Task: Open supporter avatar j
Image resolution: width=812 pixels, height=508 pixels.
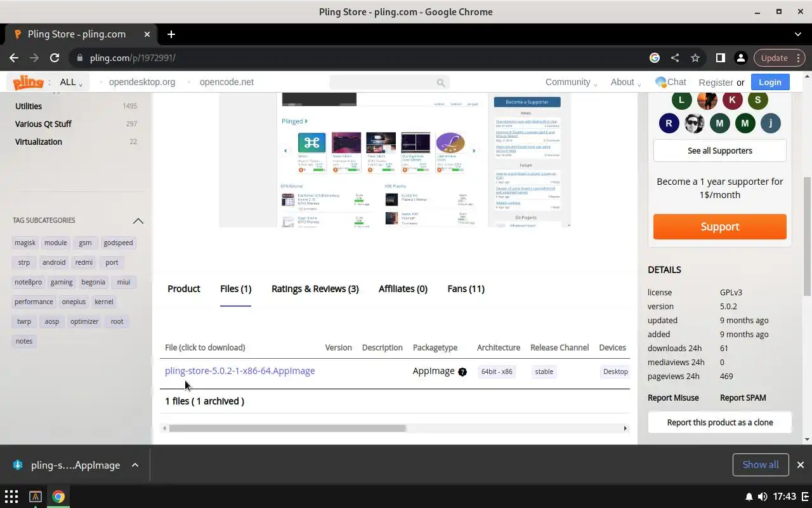Action: click(770, 123)
